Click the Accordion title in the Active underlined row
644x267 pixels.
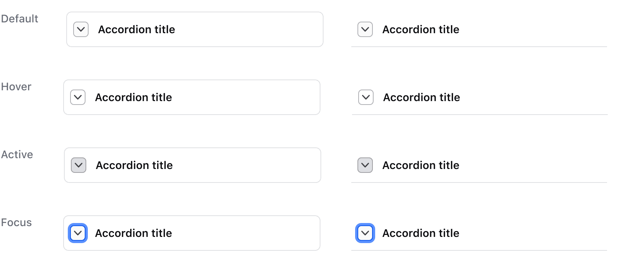(421, 165)
